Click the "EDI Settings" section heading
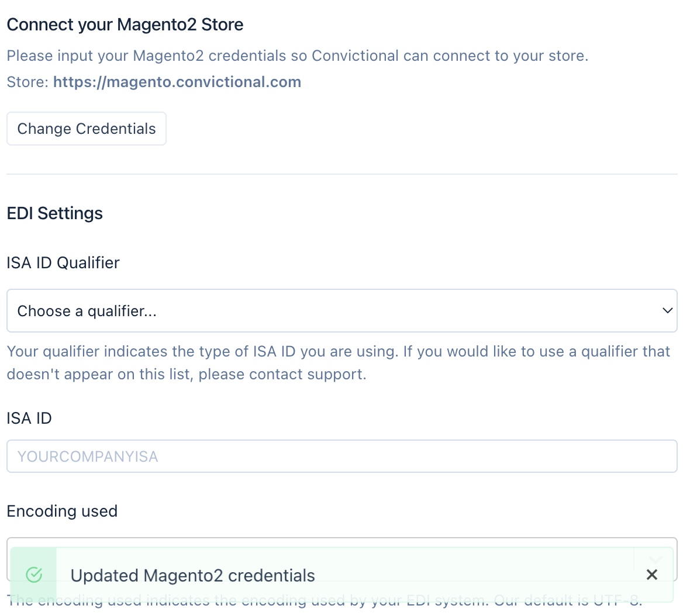 (x=55, y=213)
